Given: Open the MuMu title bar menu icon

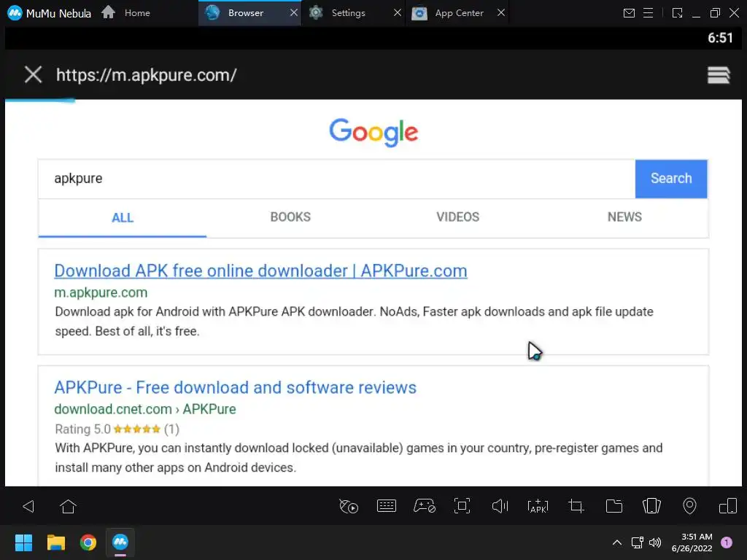Looking at the screenshot, I should point(648,13).
